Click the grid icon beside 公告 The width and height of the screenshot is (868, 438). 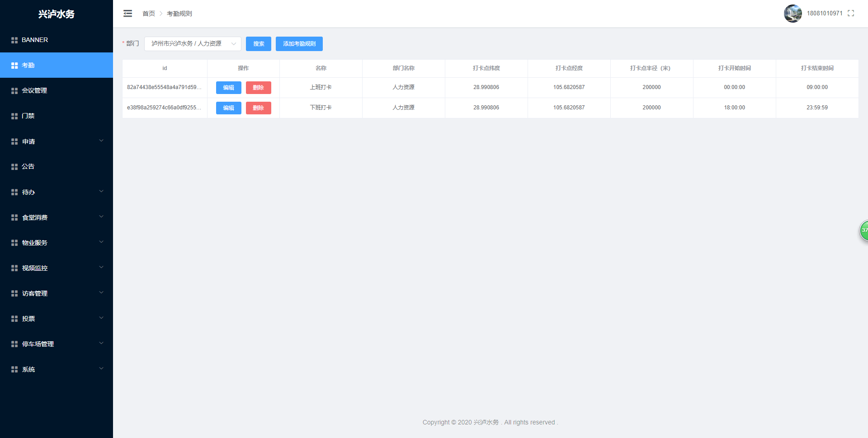tap(14, 167)
